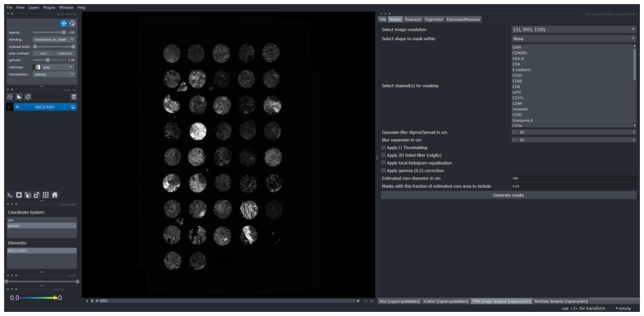Decrease Blur expansion with minus
The height and width of the screenshot is (316, 644).
click(514, 140)
